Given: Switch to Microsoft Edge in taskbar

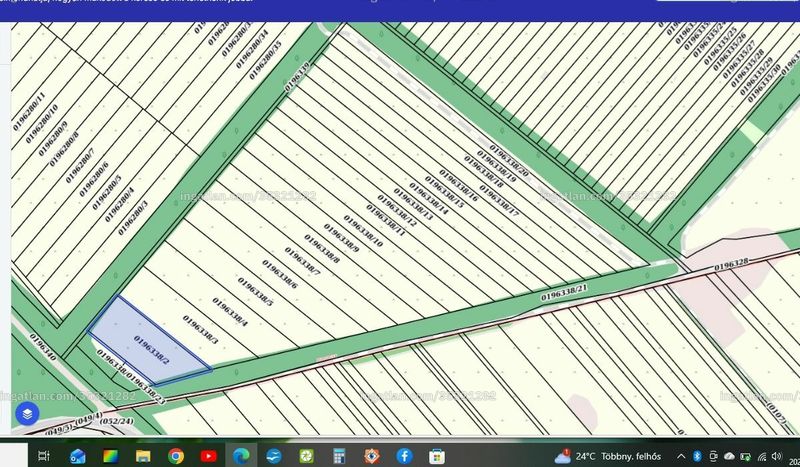Looking at the screenshot, I should click(241, 456).
